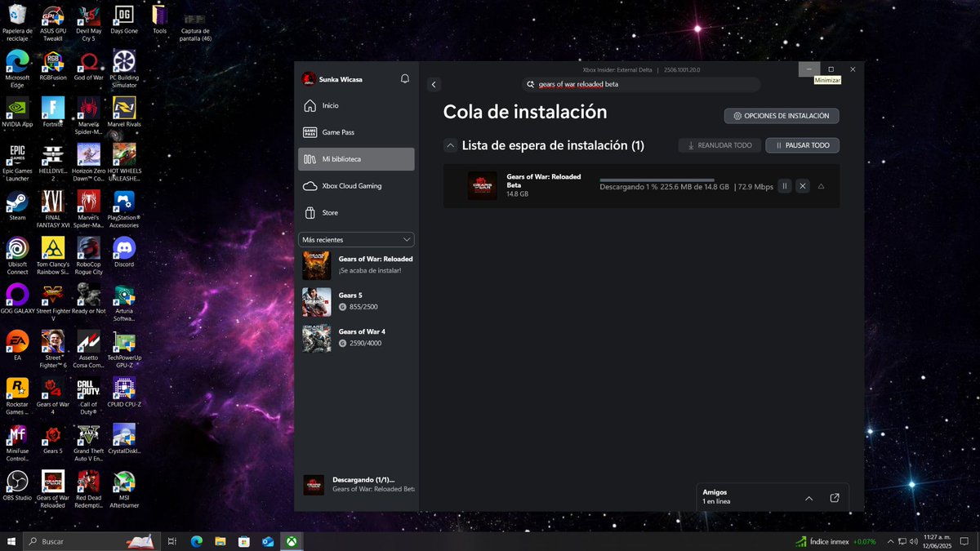The image size is (980, 551).
Task: Open Devil May Cry 5 desktop icon
Action: click(x=88, y=23)
